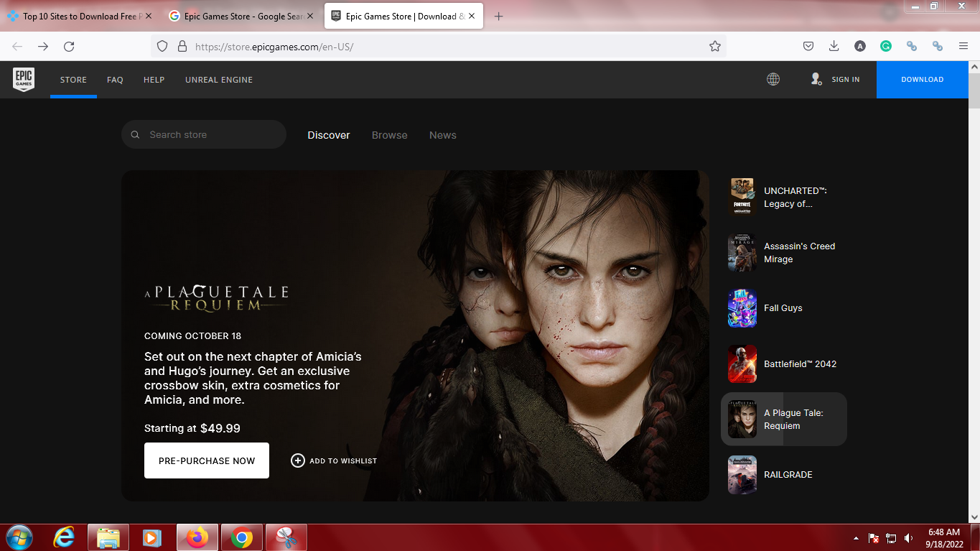Viewport: 980px width, 551px height.
Task: Click the Epic Games logo
Action: pyautogui.click(x=24, y=79)
